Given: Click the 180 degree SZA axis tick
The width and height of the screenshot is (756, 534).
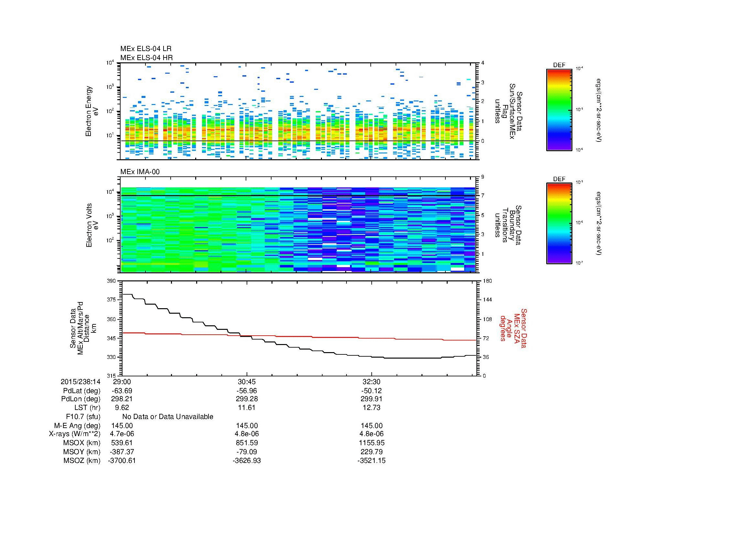Looking at the screenshot, I should (487, 281).
